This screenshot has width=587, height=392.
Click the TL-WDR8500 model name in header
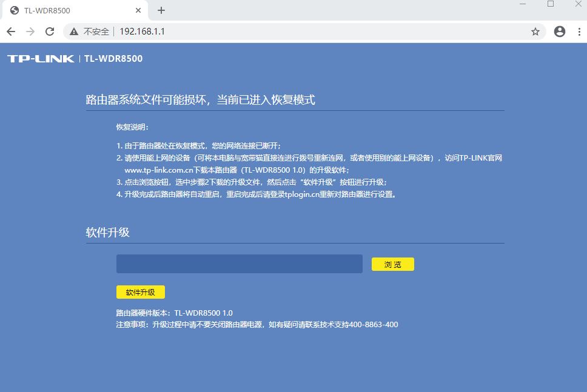(113, 59)
